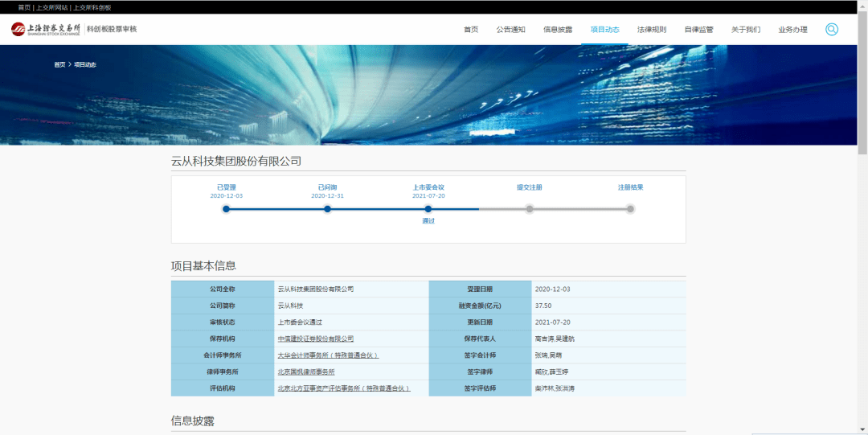This screenshot has height=435, width=868.
Task: Click the 已受理 date 2020-12-03 in timeline
Action: [227, 196]
